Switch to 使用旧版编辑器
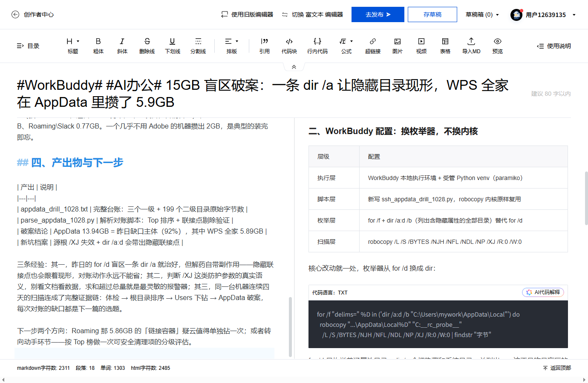 247,14
